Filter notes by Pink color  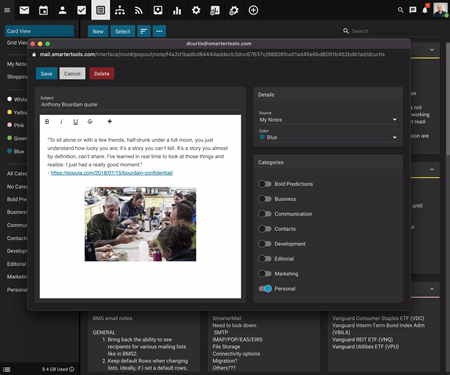tap(16, 125)
